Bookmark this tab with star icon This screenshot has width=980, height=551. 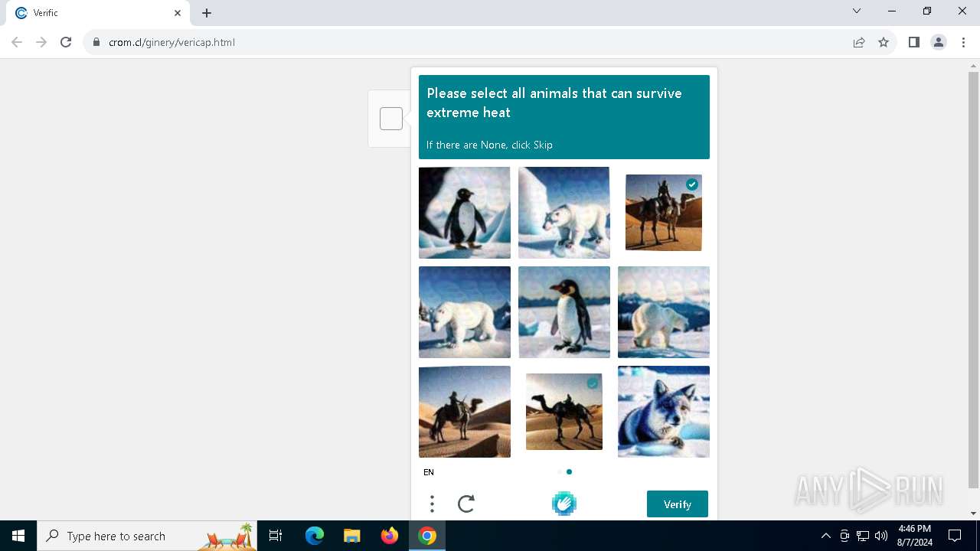point(884,42)
